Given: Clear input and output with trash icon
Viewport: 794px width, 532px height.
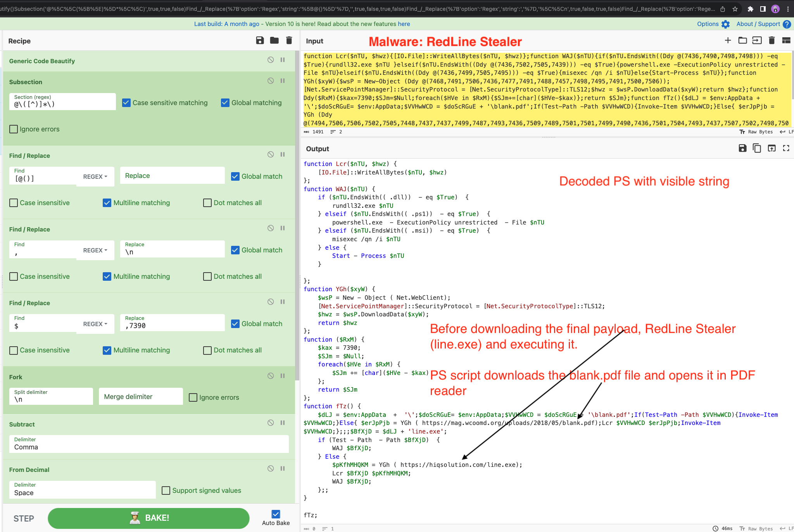Looking at the screenshot, I should tap(772, 40).
